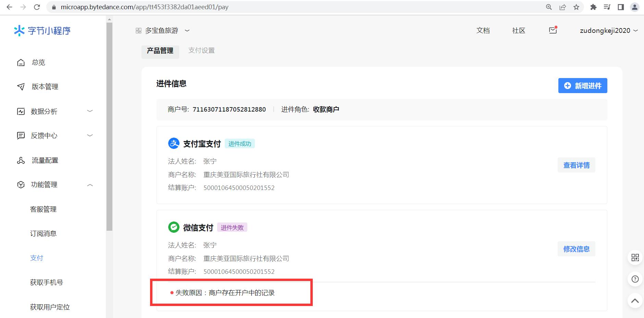The height and width of the screenshot is (318, 644).
Task: Click the back-to-top arrow button
Action: click(635, 301)
